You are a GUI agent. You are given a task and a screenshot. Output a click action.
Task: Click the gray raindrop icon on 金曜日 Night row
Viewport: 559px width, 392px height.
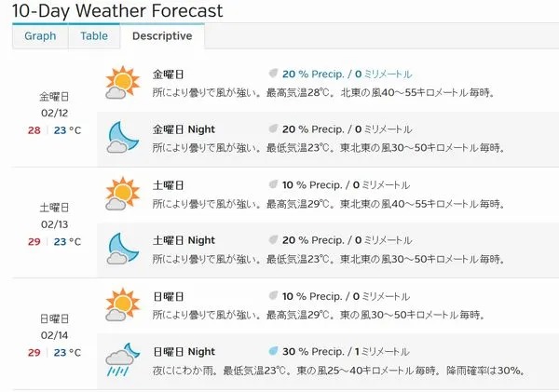click(x=273, y=128)
